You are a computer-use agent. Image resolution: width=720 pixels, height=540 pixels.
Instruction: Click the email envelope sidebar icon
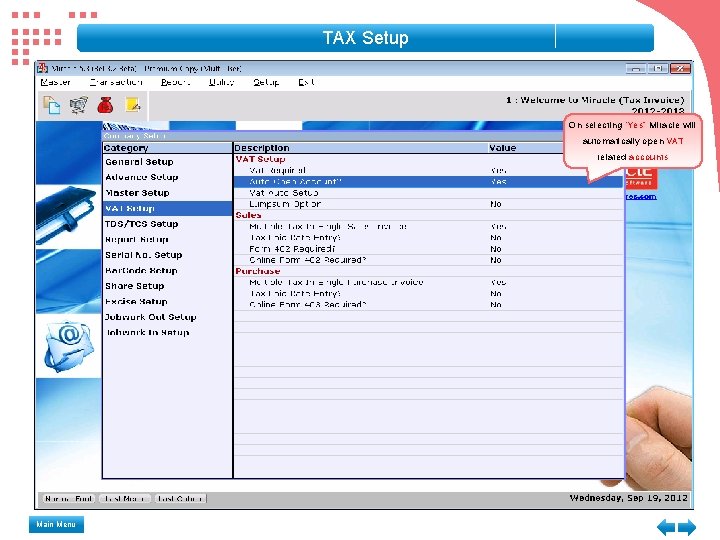(x=68, y=346)
